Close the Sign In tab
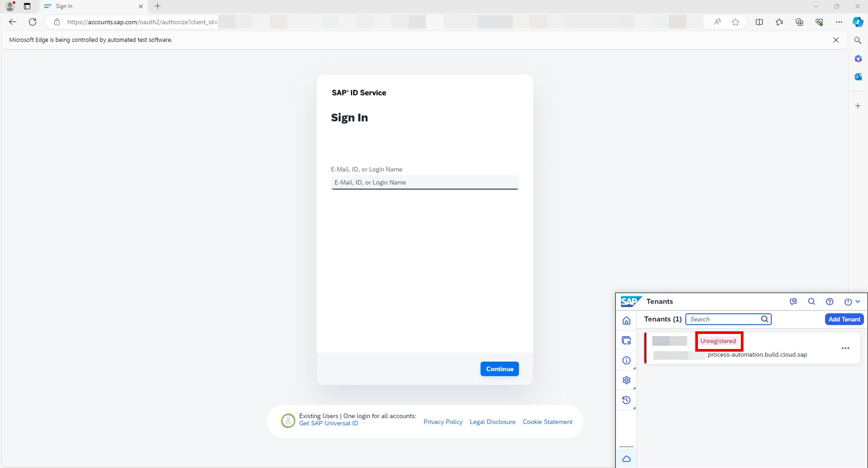The image size is (868, 468). tap(141, 6)
